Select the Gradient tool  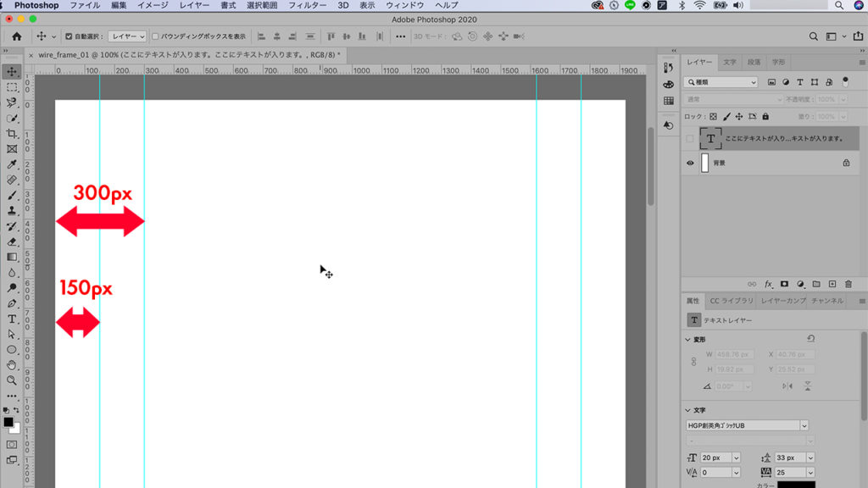tap(12, 258)
